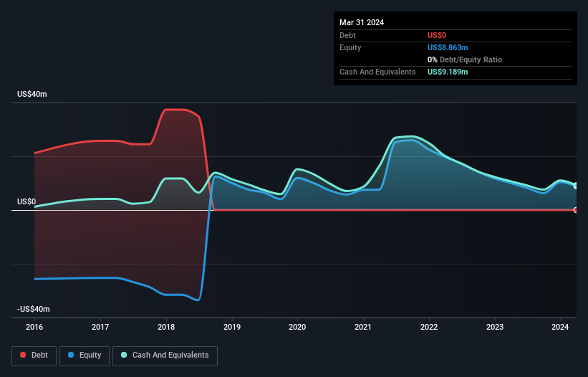This screenshot has width=588, height=377.
Task: Select the 2019 x-axis label
Action: (x=232, y=327)
